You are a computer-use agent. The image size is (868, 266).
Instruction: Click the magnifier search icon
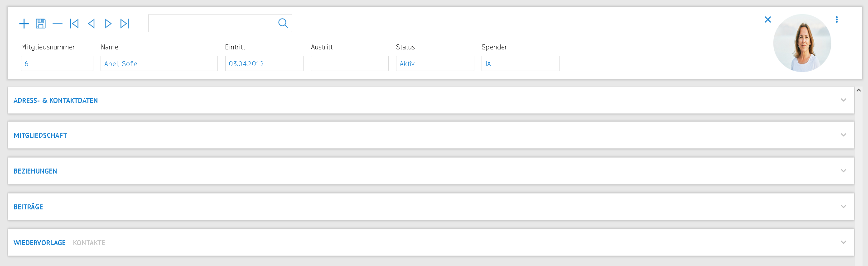(x=283, y=23)
